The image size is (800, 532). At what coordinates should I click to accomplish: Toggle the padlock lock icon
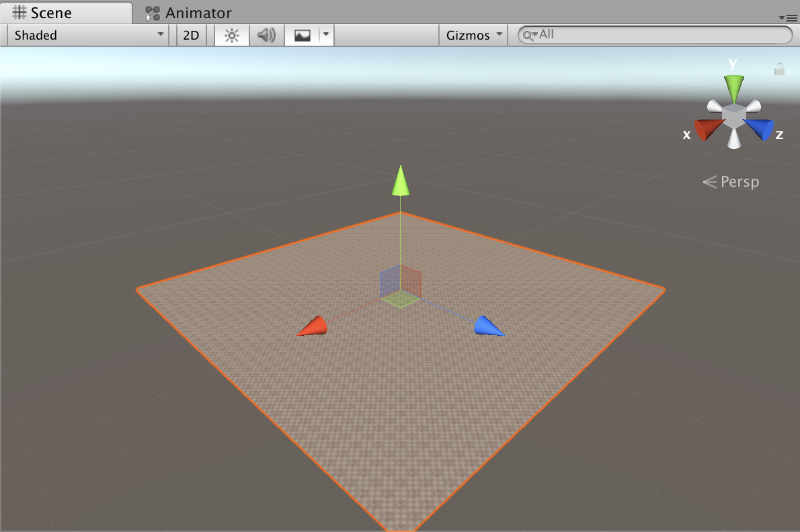(x=778, y=68)
